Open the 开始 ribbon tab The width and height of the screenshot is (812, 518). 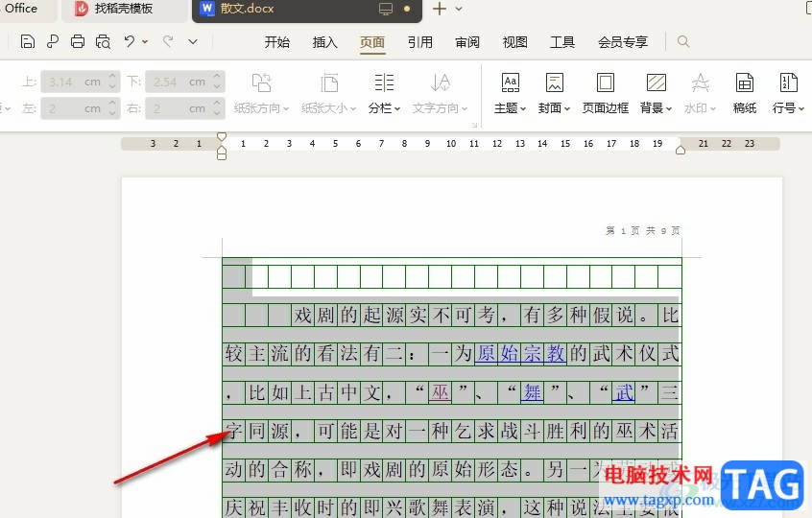[277, 42]
